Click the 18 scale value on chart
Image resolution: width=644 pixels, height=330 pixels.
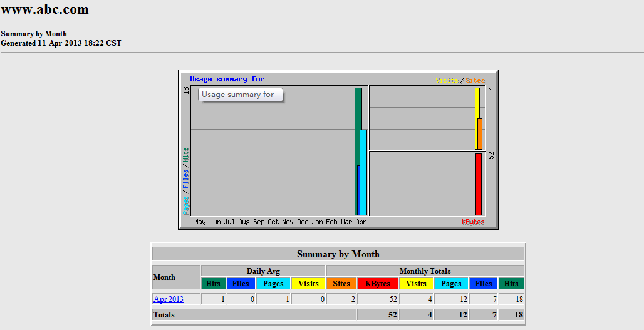pos(186,90)
